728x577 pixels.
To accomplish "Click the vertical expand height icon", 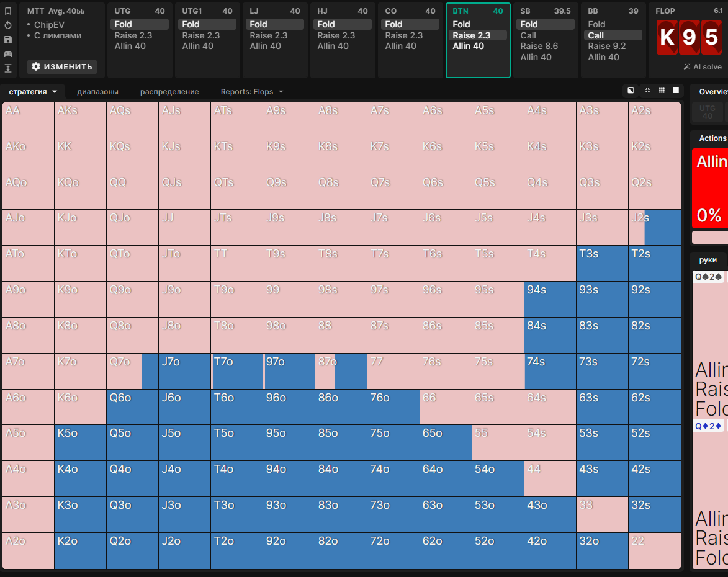I will coord(8,68).
